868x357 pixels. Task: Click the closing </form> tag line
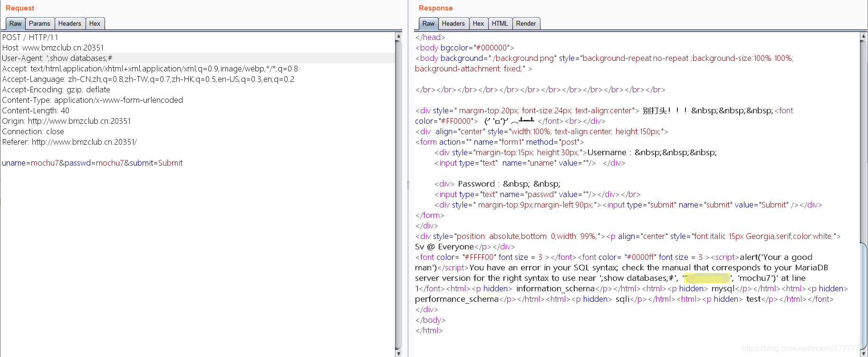[430, 215]
